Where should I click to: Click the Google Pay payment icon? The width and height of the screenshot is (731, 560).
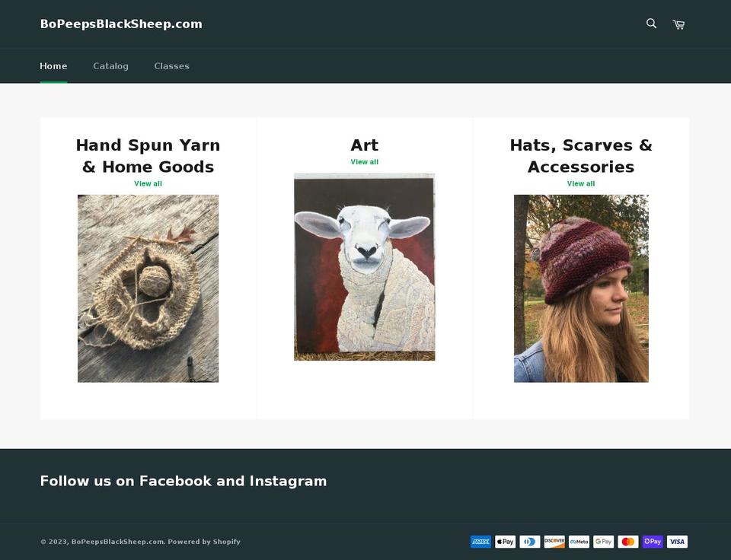click(603, 542)
